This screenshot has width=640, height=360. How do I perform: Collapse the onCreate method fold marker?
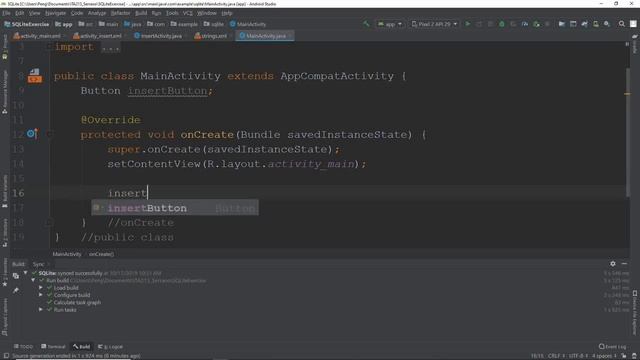[x=49, y=134]
